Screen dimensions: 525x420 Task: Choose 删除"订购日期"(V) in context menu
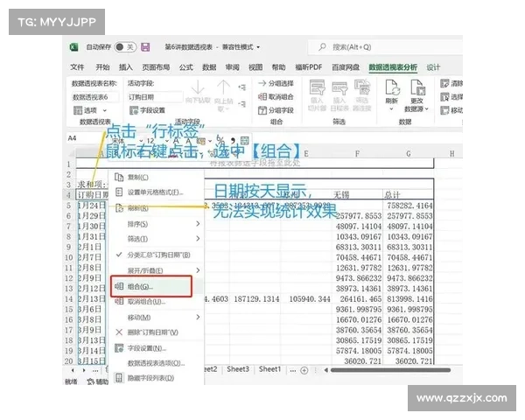156,332
